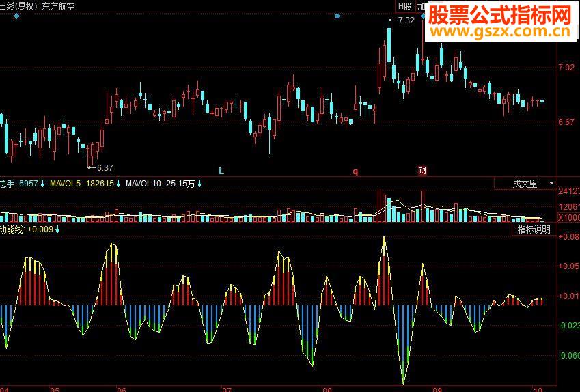Select the 日线(复权) period label

point(18,6)
